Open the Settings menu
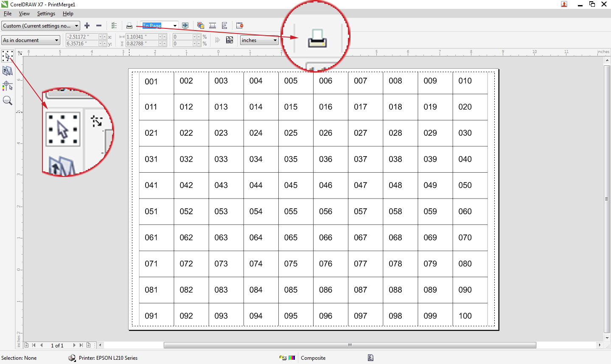The height and width of the screenshot is (364, 611). pyautogui.click(x=46, y=13)
